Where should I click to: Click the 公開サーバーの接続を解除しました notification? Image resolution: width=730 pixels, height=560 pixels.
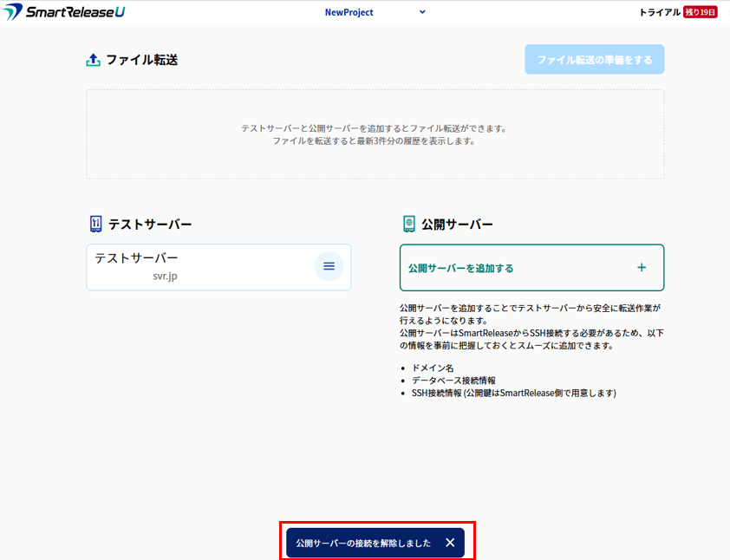[362, 543]
